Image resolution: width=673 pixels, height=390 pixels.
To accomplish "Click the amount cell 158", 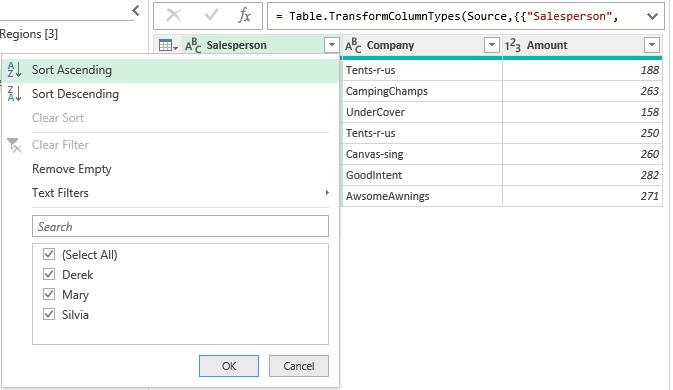I will (x=582, y=112).
